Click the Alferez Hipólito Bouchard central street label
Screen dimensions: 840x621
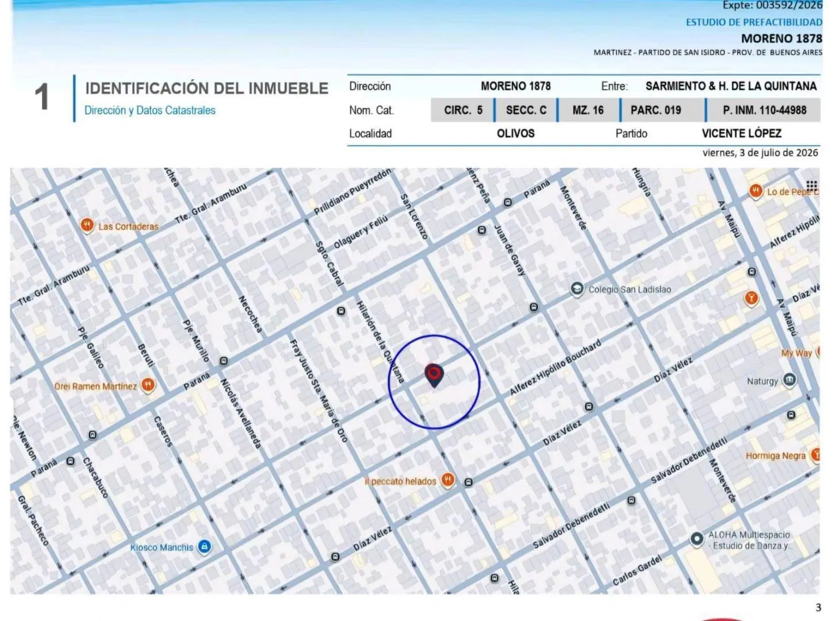click(555, 367)
